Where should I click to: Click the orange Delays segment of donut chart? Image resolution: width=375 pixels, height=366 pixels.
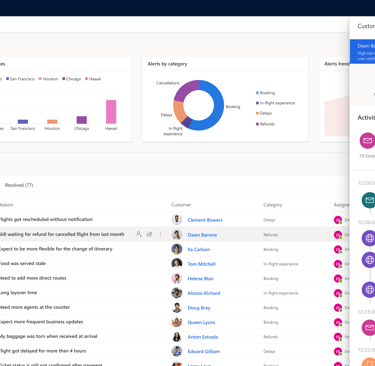tap(179, 112)
